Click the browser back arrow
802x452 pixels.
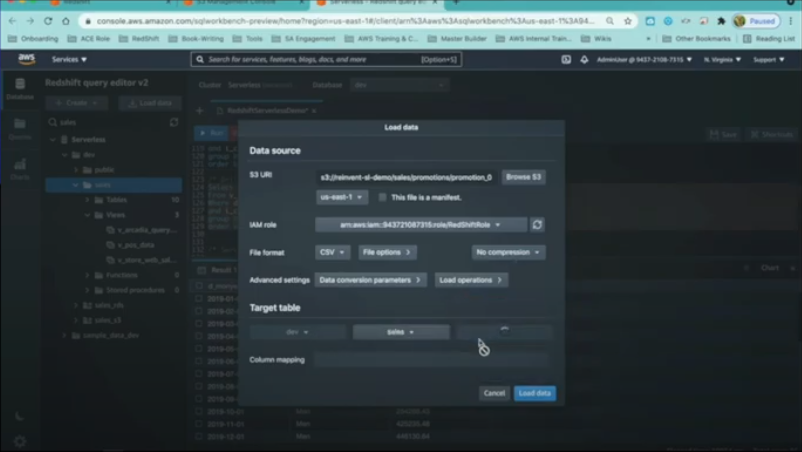(13, 21)
